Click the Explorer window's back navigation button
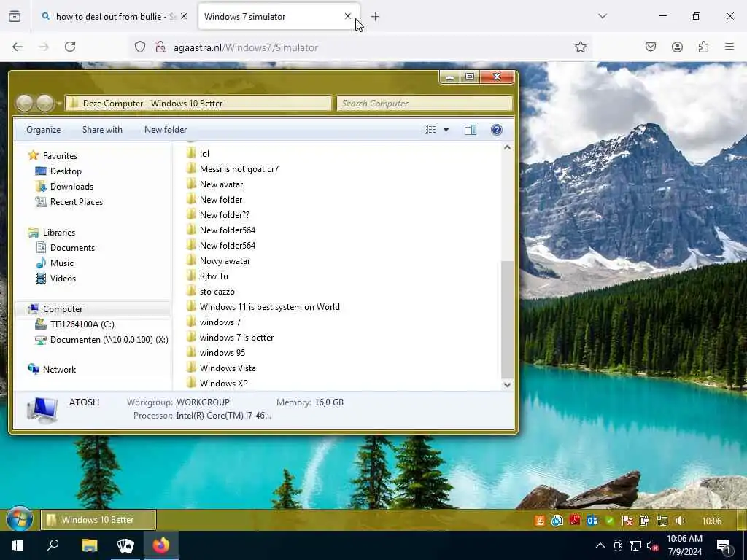Screen dimensions: 747x560 25,103
